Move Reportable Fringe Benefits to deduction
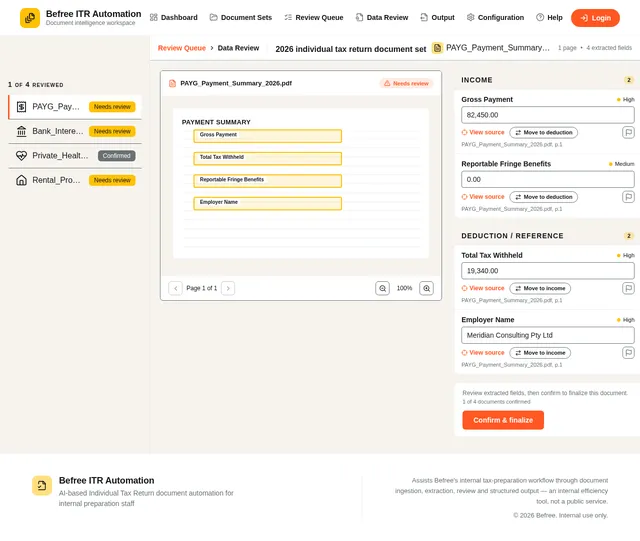Screen dimensions: 640x541 click(x=544, y=197)
